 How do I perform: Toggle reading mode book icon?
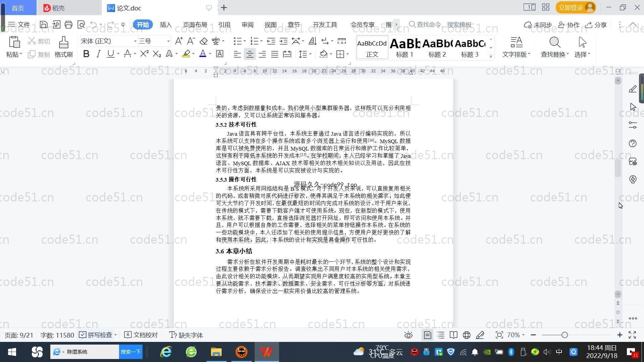point(453,335)
